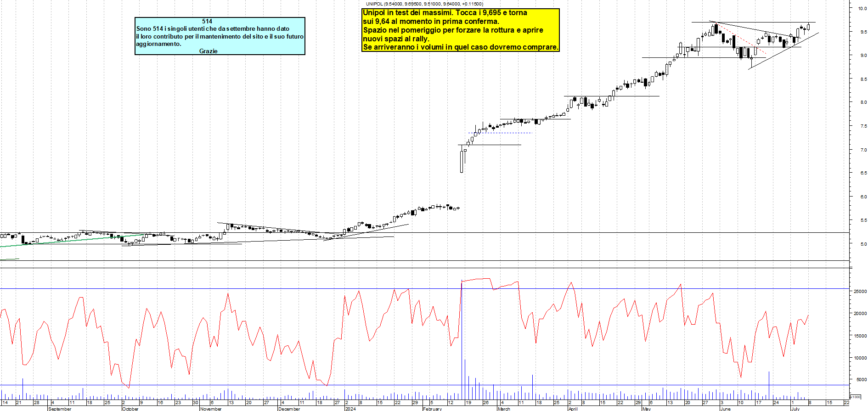Click the 9.0 price axis label

coord(863,55)
